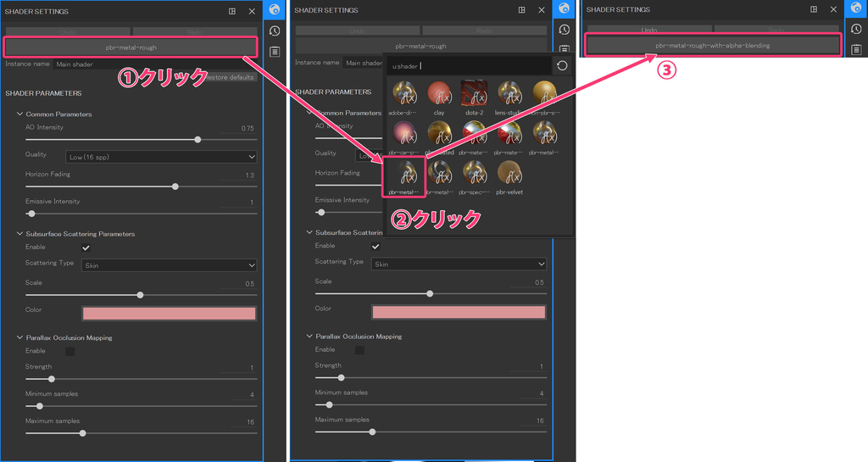868x462 pixels.
Task: Toggle Parallax Occlusion Enable checkbox in second panel
Action: [359, 350]
